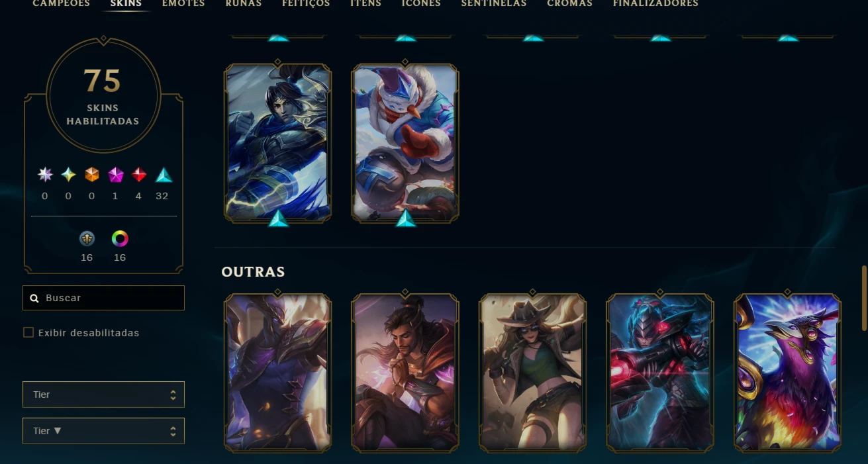Switch to the Emotes tab
The image size is (868, 464).
tap(183, 3)
